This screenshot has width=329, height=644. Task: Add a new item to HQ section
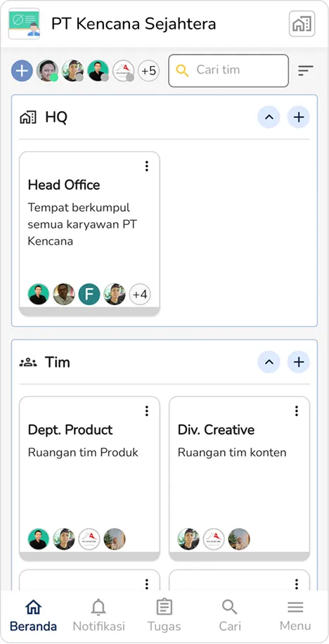point(299,117)
